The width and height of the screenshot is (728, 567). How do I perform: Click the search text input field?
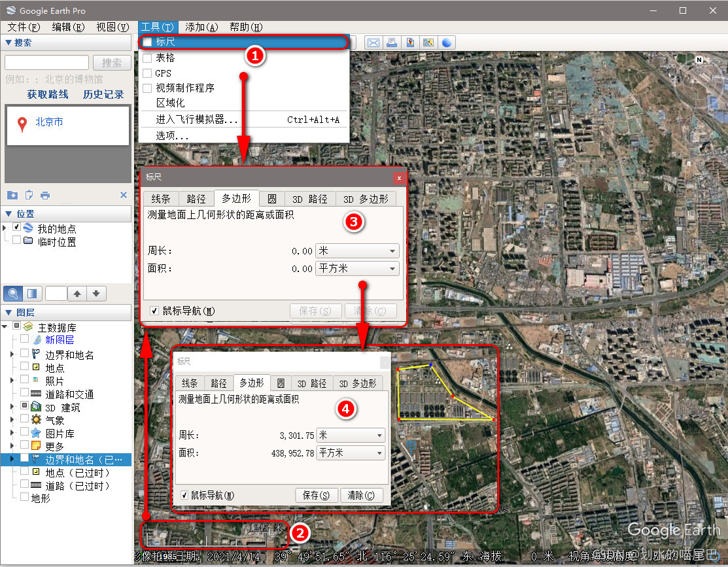pos(47,63)
